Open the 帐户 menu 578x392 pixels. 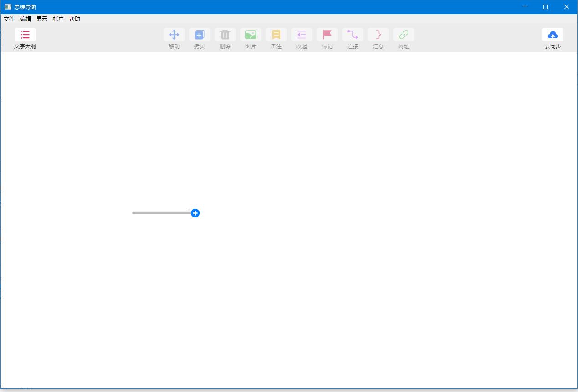[x=57, y=19]
